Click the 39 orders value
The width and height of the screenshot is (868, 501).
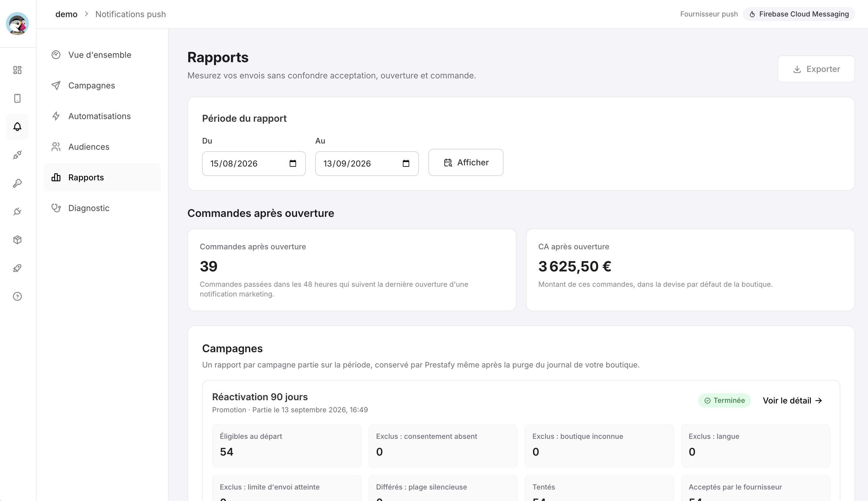point(209,266)
